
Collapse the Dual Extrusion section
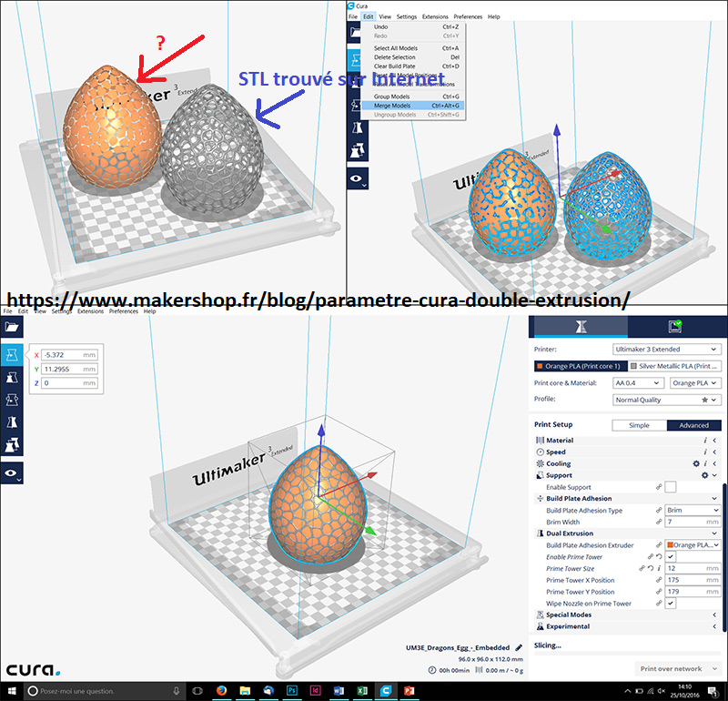click(627, 533)
